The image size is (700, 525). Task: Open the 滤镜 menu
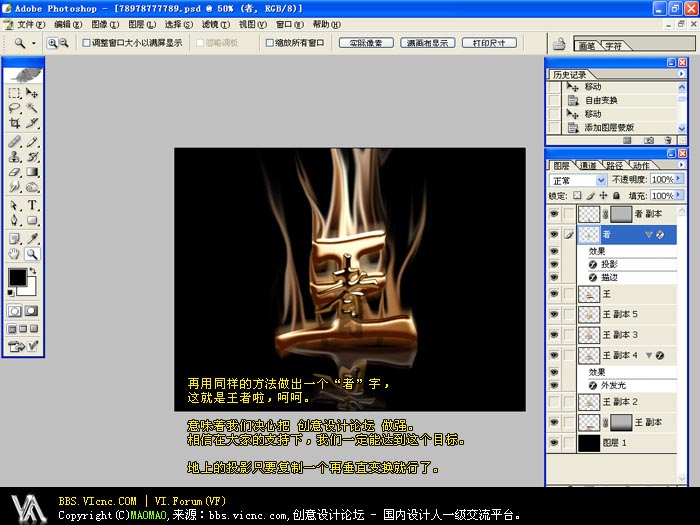[210, 24]
